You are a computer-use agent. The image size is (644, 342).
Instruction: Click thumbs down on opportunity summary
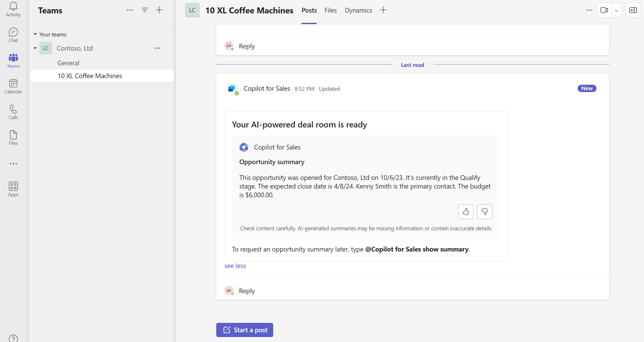click(x=485, y=211)
